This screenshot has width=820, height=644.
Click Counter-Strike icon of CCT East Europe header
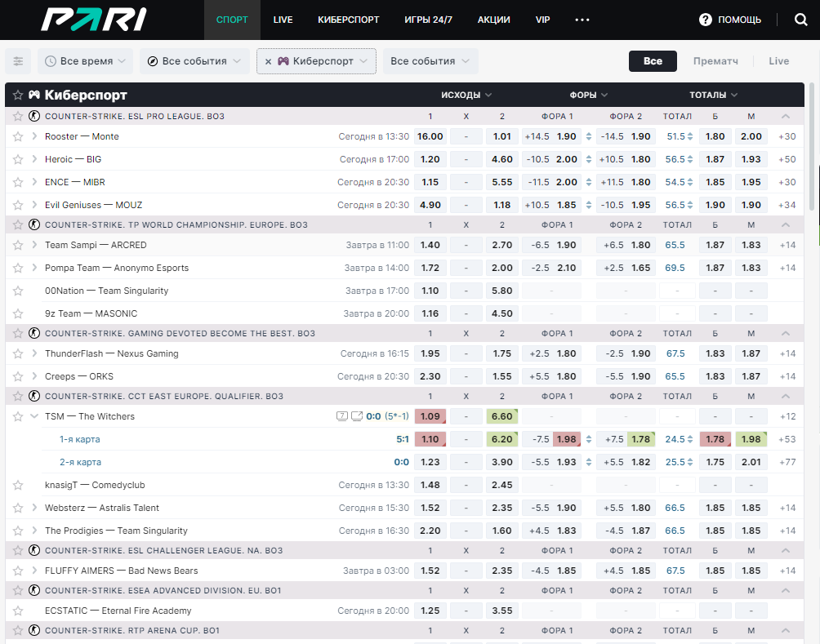[x=34, y=396]
